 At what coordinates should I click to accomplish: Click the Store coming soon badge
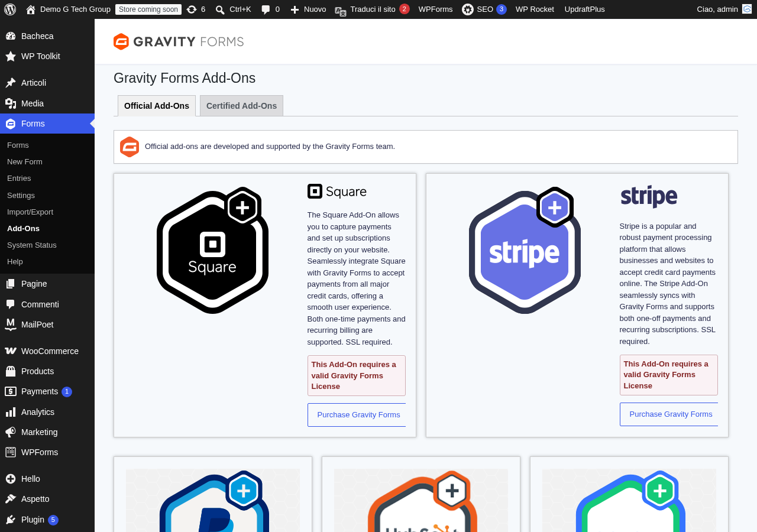pos(148,9)
